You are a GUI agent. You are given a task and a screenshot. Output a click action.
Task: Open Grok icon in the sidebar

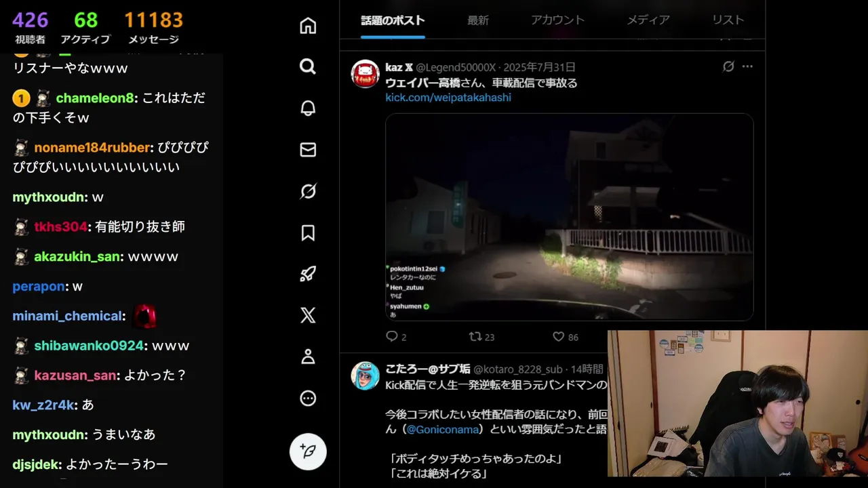tap(308, 191)
